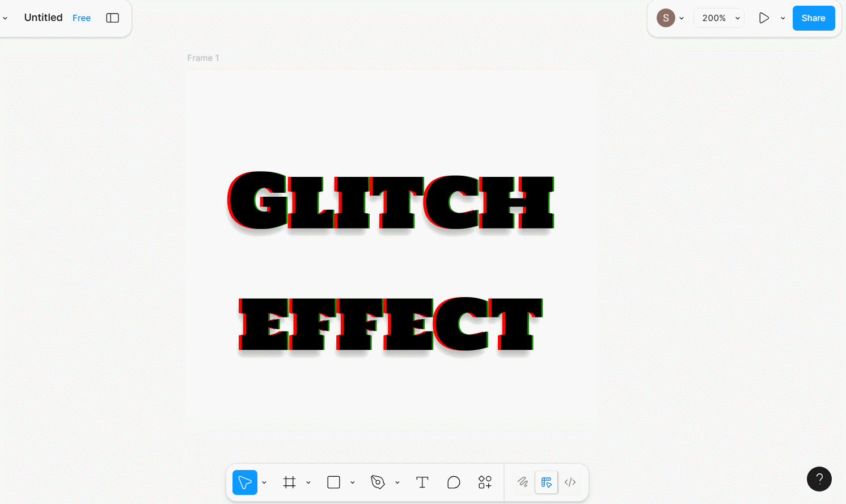
Task: Click the Share button
Action: pyautogui.click(x=813, y=18)
